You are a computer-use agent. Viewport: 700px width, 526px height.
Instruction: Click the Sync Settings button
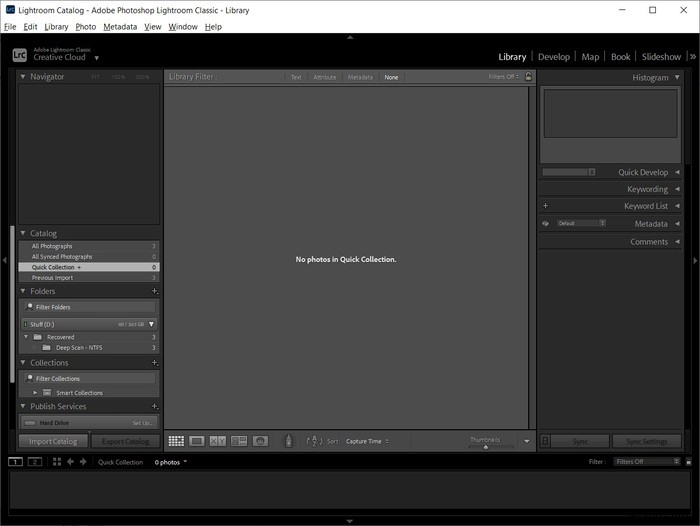click(x=646, y=441)
